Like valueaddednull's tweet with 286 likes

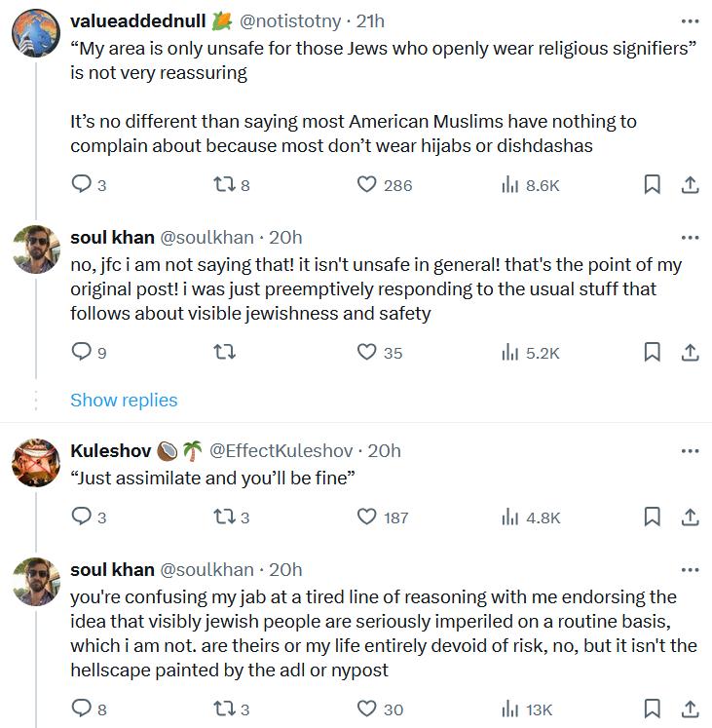367,184
